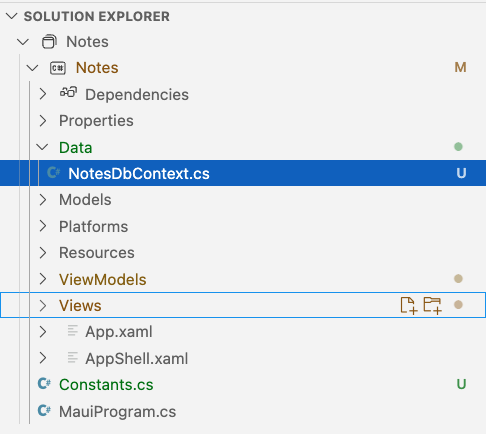Expand the Views folder chevron
Image resolution: width=486 pixels, height=434 pixels.
coord(43,305)
